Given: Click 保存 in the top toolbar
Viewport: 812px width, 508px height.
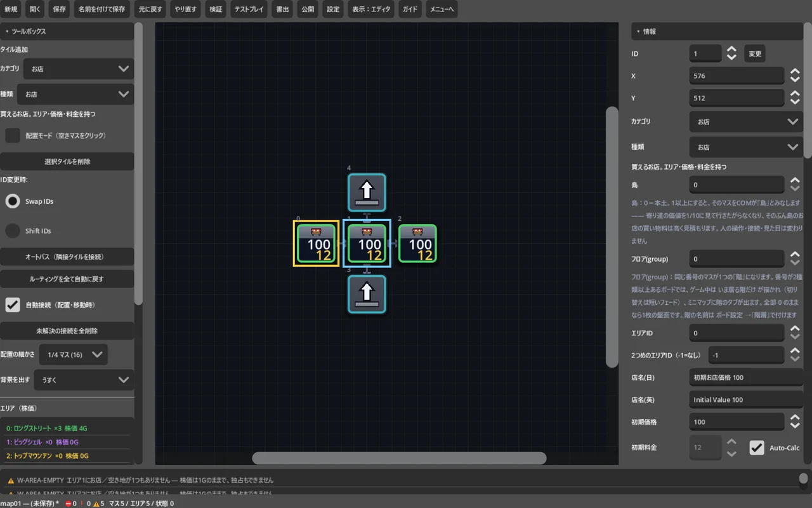Looking at the screenshot, I should point(59,10).
